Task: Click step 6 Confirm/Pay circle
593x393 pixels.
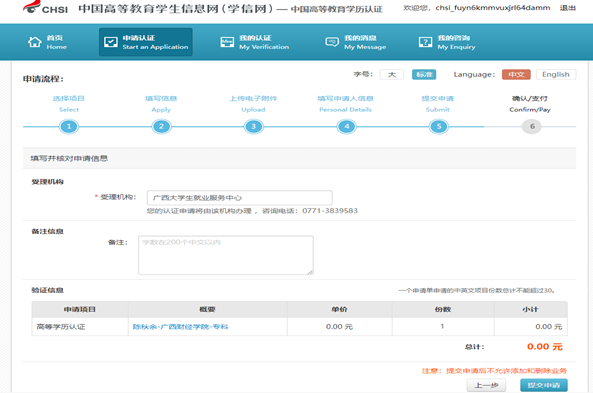Action: coord(532,126)
